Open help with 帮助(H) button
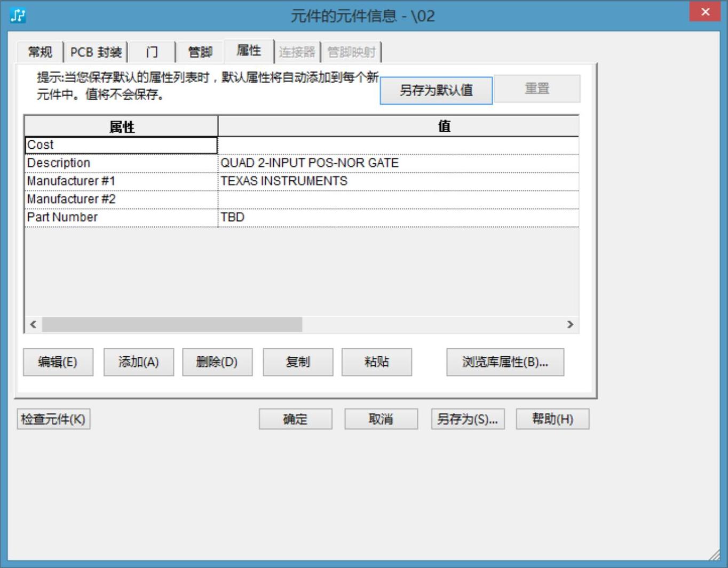 552,419
